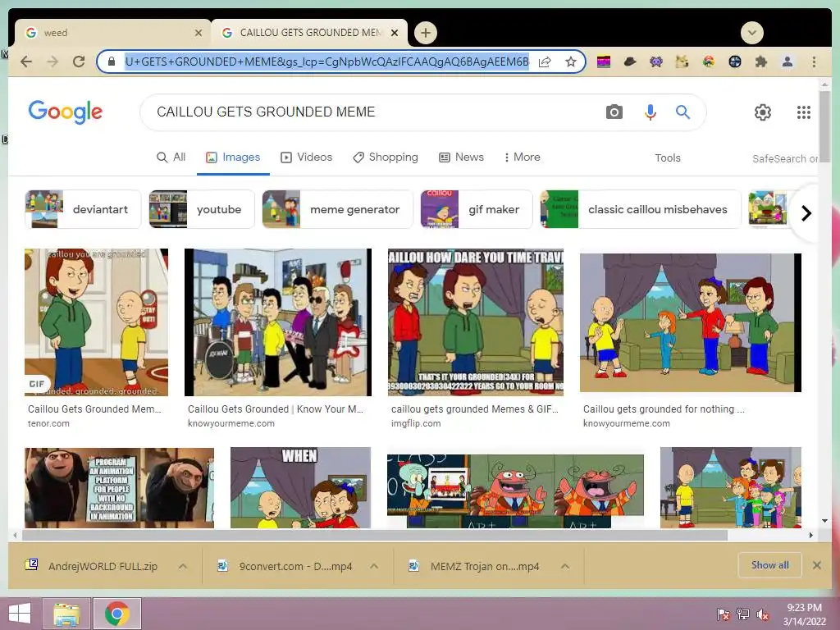
Task: Filter by gif maker chip
Action: pos(477,209)
